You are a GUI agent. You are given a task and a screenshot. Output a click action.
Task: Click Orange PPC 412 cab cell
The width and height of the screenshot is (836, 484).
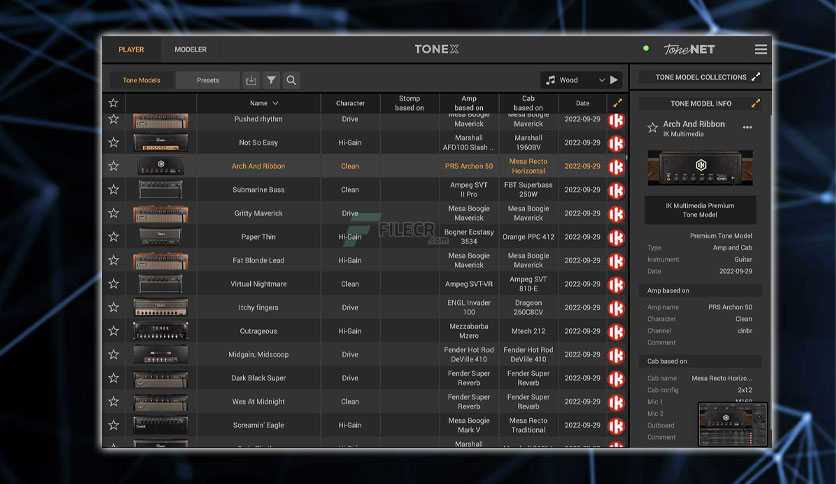[528, 237]
